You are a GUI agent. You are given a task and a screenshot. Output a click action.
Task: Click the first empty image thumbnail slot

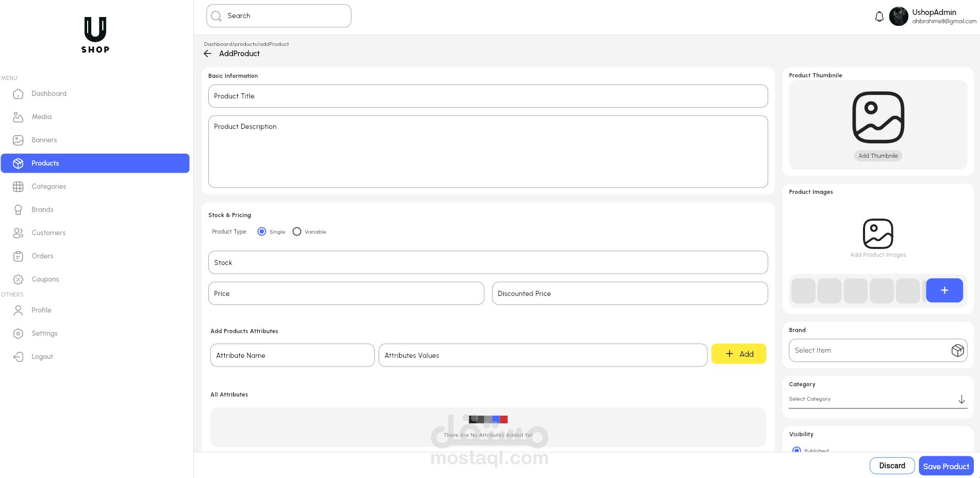[803, 291]
